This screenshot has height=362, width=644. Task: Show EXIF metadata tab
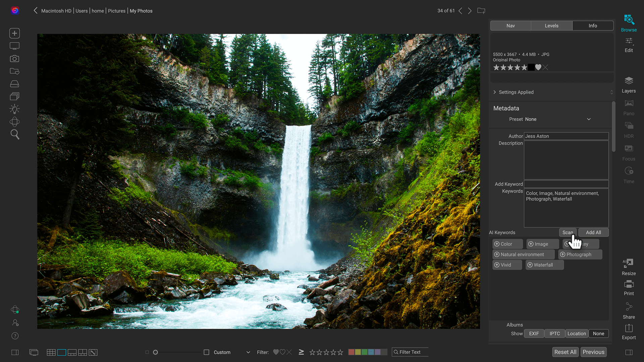tap(534, 334)
